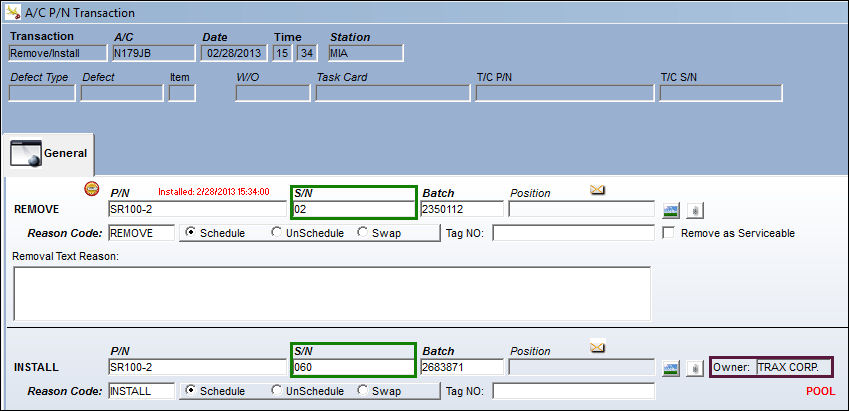The height and width of the screenshot is (411, 849).
Task: Select the Schedule radio in the INSTALL section
Action: [x=190, y=390]
